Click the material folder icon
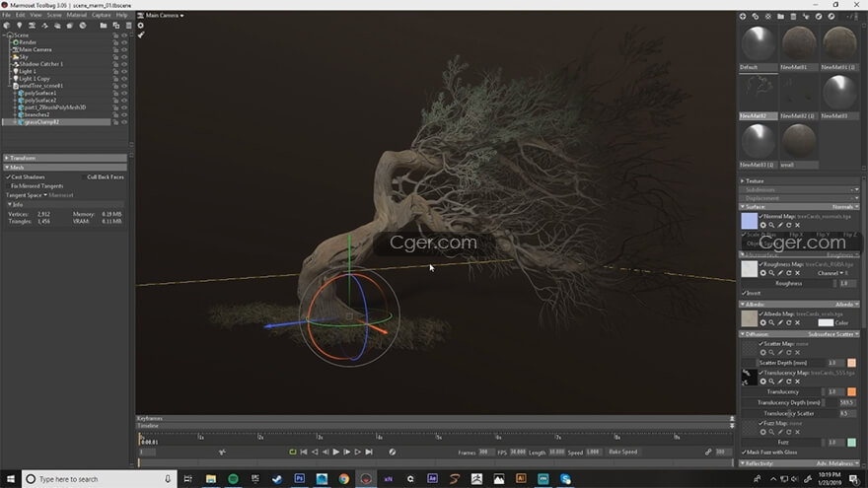The width and height of the screenshot is (868, 488). pyautogui.click(x=780, y=17)
